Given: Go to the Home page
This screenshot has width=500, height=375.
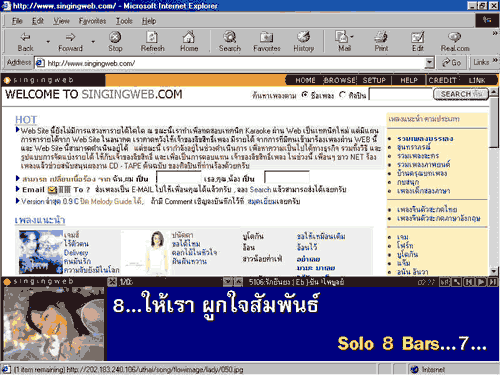Looking at the screenshot, I should [189, 42].
